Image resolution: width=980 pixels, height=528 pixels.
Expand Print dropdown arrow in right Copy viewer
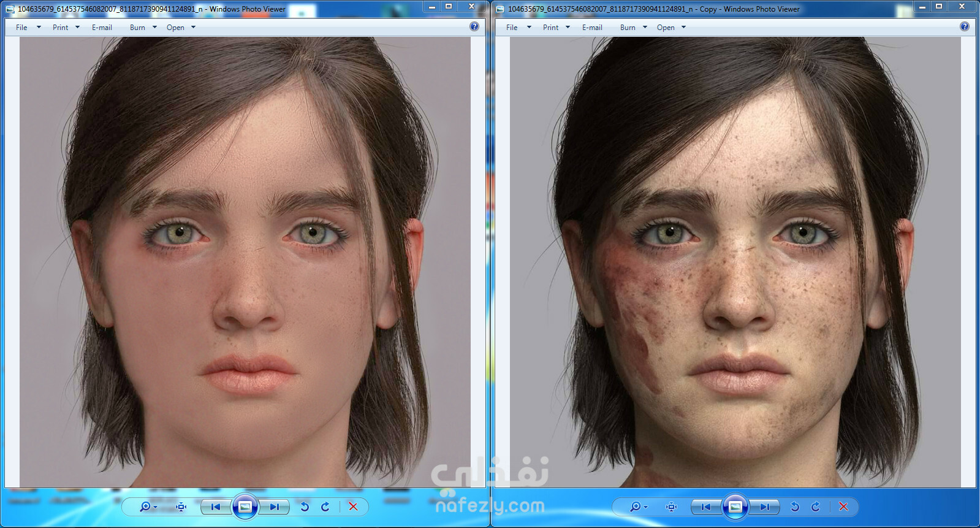(x=568, y=28)
